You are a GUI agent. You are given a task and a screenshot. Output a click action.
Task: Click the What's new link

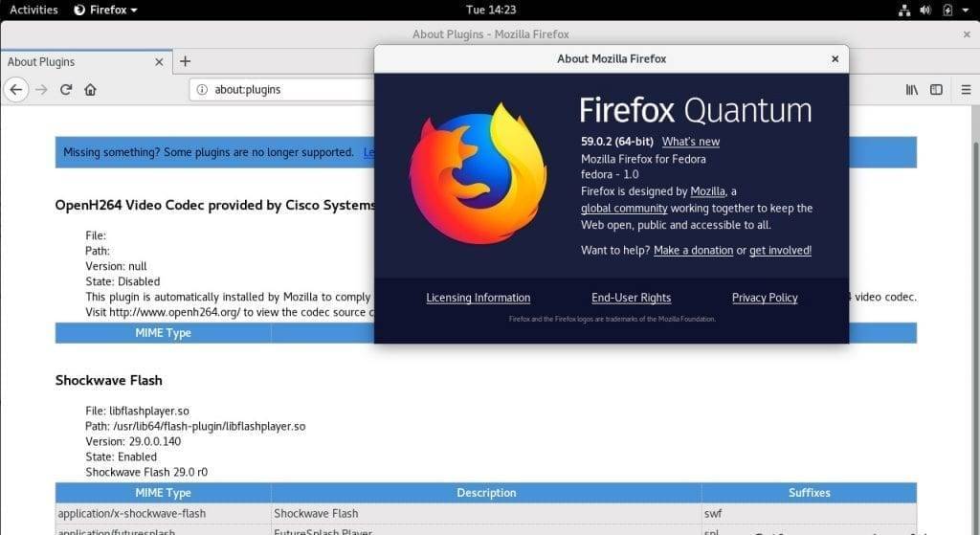pyautogui.click(x=690, y=142)
